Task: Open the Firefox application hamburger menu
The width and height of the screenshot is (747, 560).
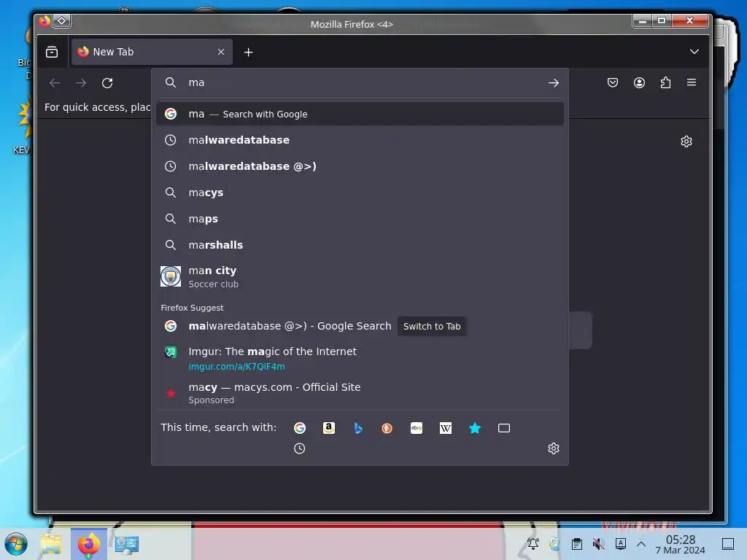Action: (x=692, y=82)
